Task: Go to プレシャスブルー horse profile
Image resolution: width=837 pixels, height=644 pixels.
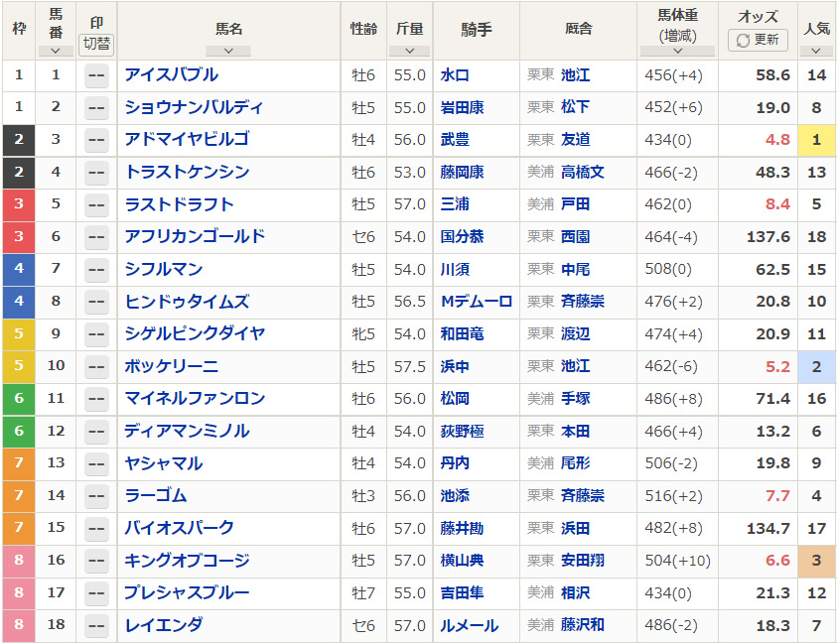Action: coord(187,592)
